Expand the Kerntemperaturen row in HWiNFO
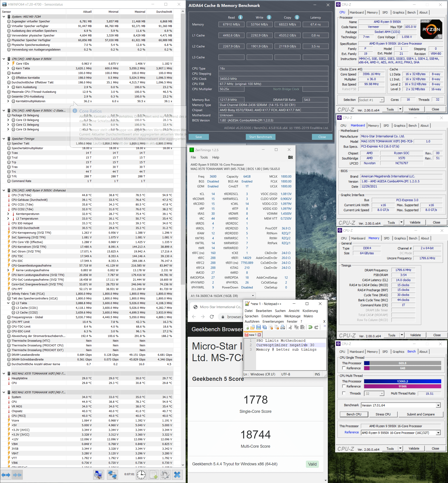 [8, 214]
